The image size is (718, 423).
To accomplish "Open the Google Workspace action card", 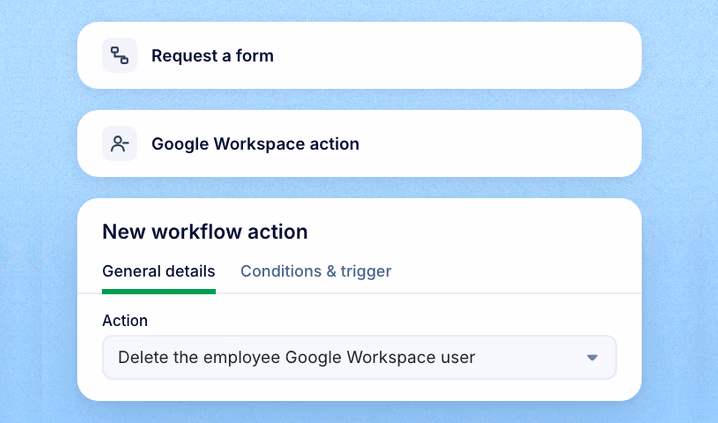I will [x=359, y=144].
